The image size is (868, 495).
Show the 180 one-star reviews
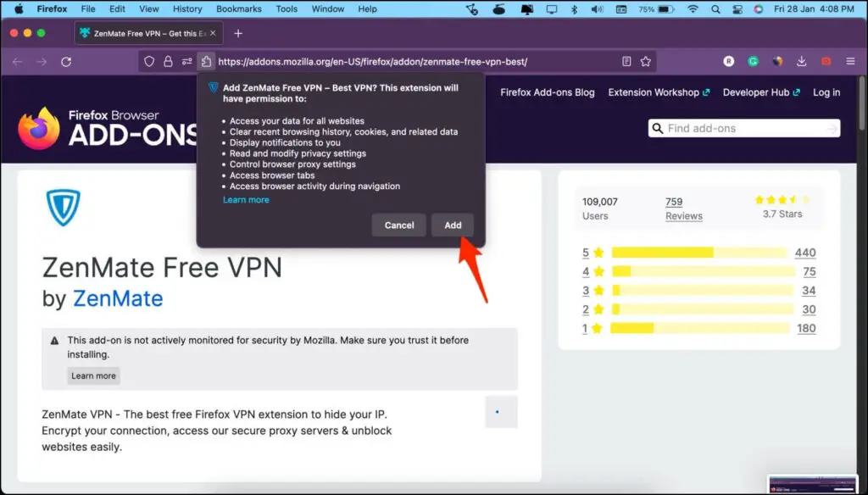(806, 328)
